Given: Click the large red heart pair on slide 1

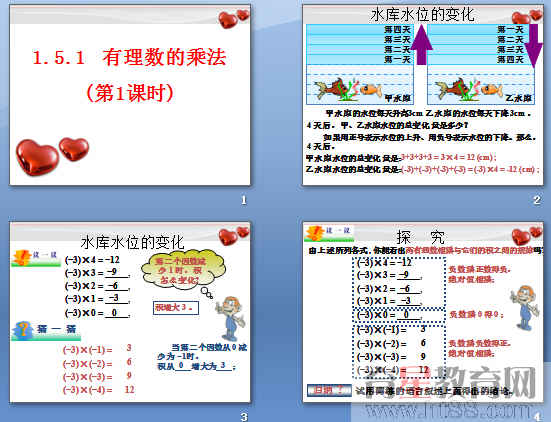Looking at the screenshot, I should click(x=52, y=156).
